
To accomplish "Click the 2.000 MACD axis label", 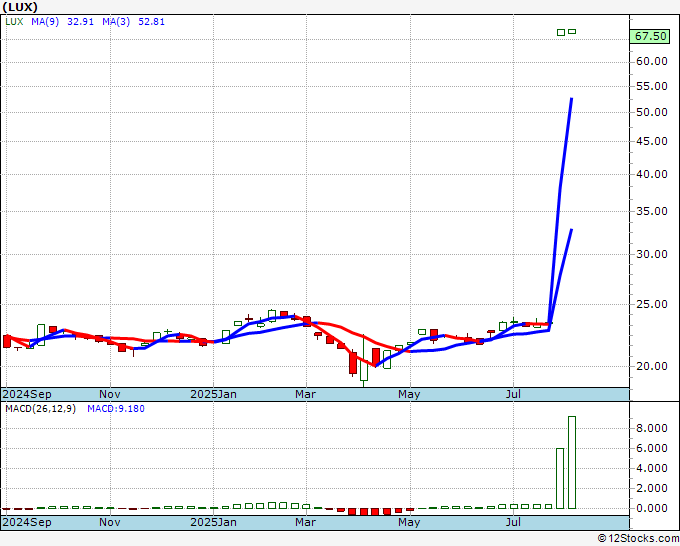I will [652, 488].
